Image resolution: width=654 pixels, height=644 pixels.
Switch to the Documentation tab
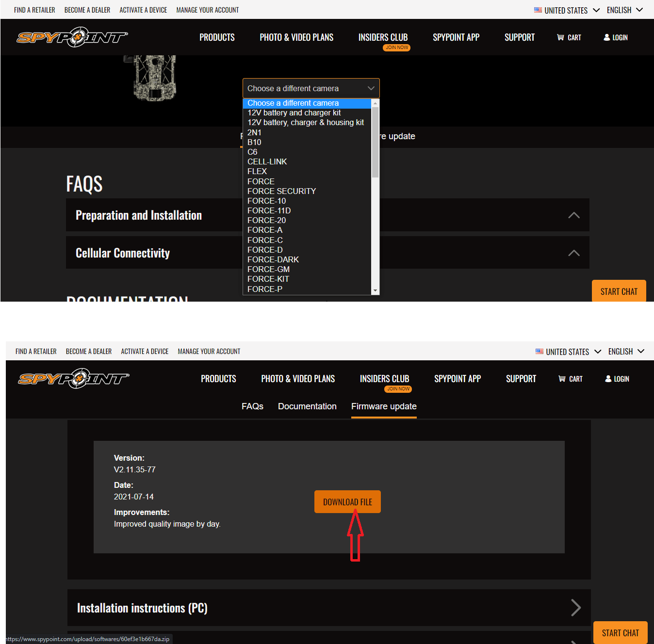tap(307, 406)
